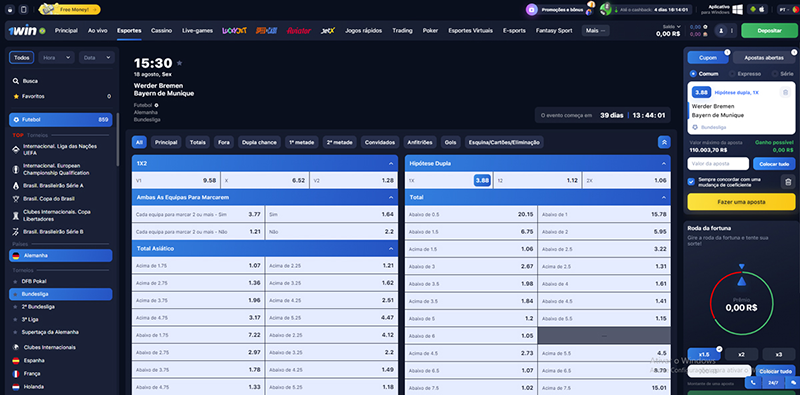Favorite the 15:30 match with star

point(179,63)
